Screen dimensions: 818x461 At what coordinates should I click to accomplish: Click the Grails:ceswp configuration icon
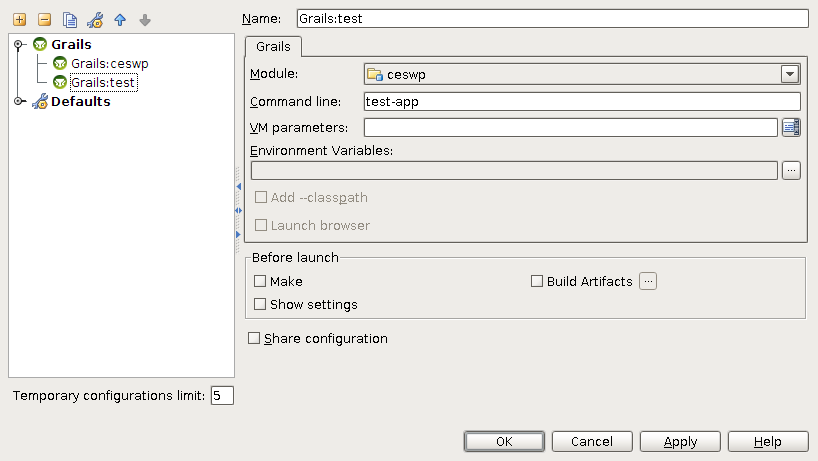pyautogui.click(x=60, y=64)
